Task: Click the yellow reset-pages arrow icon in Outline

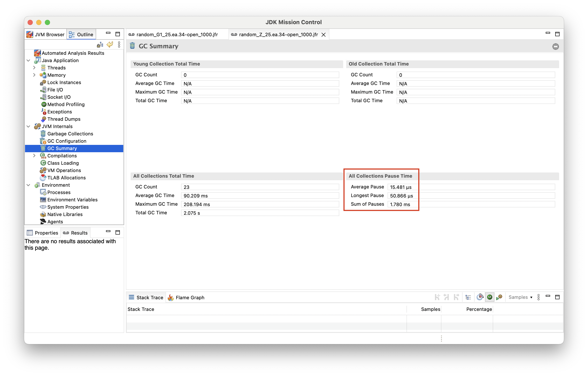Action: (x=110, y=44)
